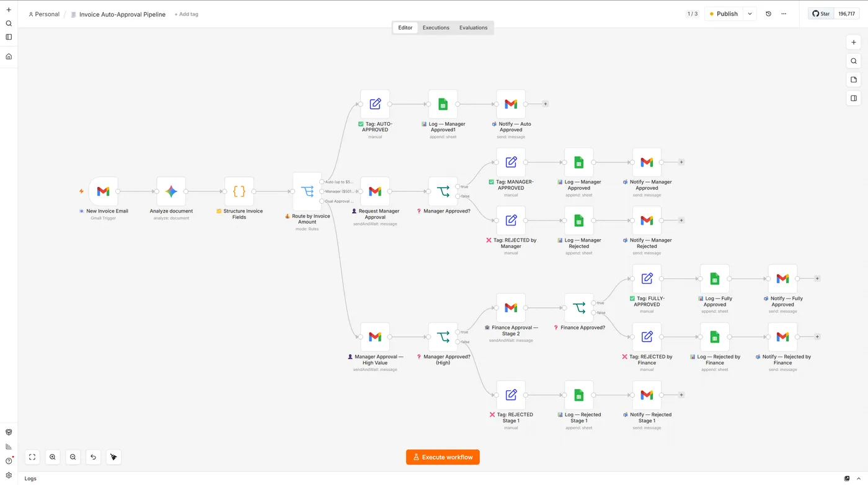Open the Log — Rejected by Finance node
Screen dimensions: 868x485
point(715,337)
